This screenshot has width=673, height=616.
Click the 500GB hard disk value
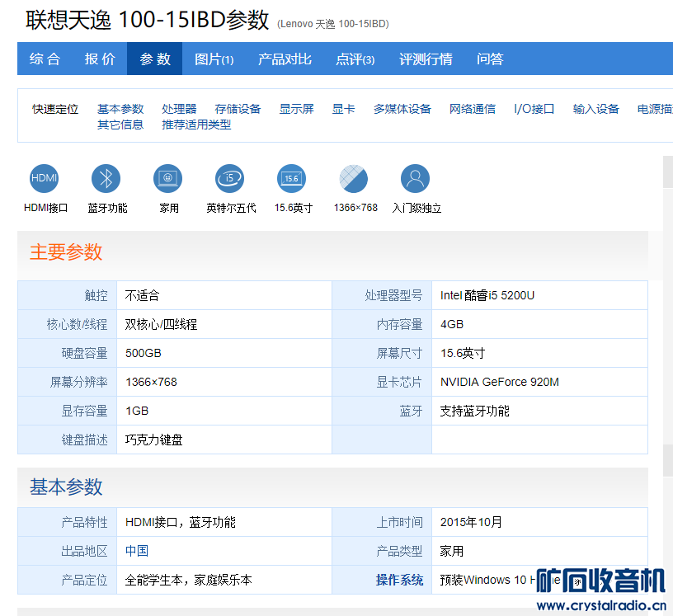pos(143,353)
